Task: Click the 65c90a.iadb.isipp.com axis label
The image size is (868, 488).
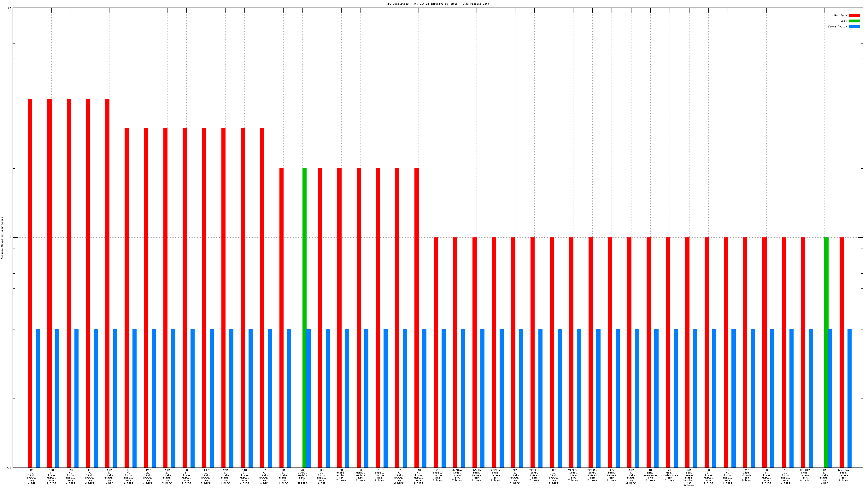Action: tap(457, 475)
